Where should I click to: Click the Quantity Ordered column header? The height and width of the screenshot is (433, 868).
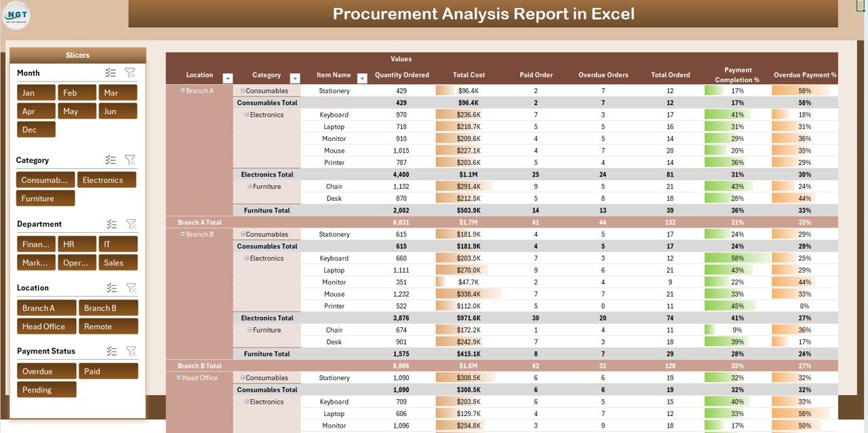pyautogui.click(x=402, y=75)
